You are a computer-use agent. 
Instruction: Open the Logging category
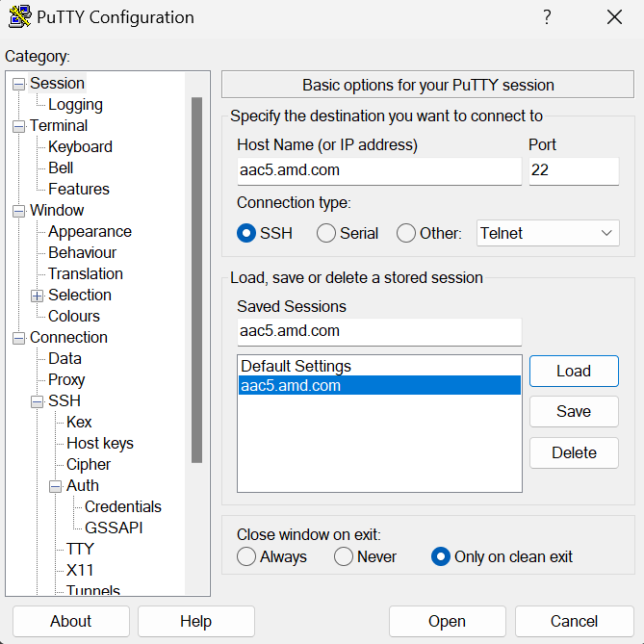pyautogui.click(x=76, y=105)
